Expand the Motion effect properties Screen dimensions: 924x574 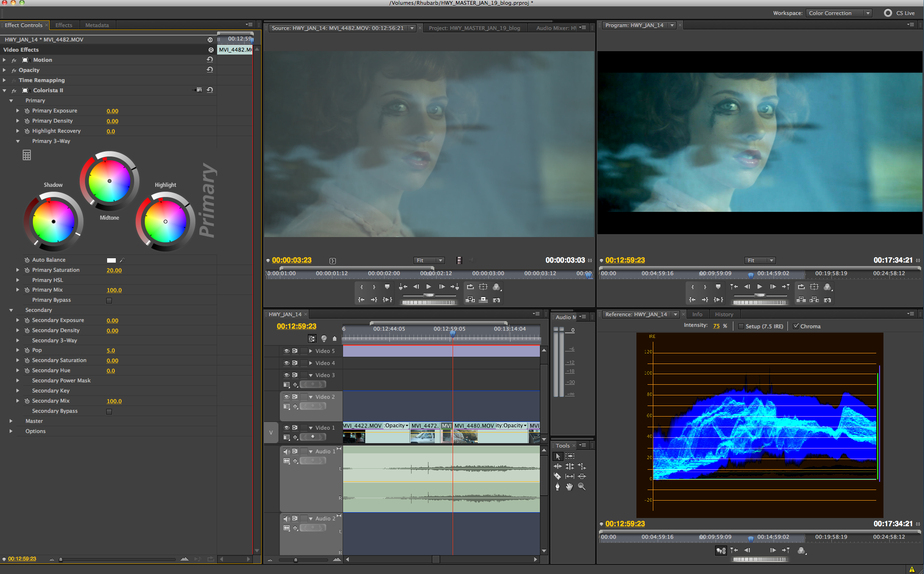coord(4,60)
